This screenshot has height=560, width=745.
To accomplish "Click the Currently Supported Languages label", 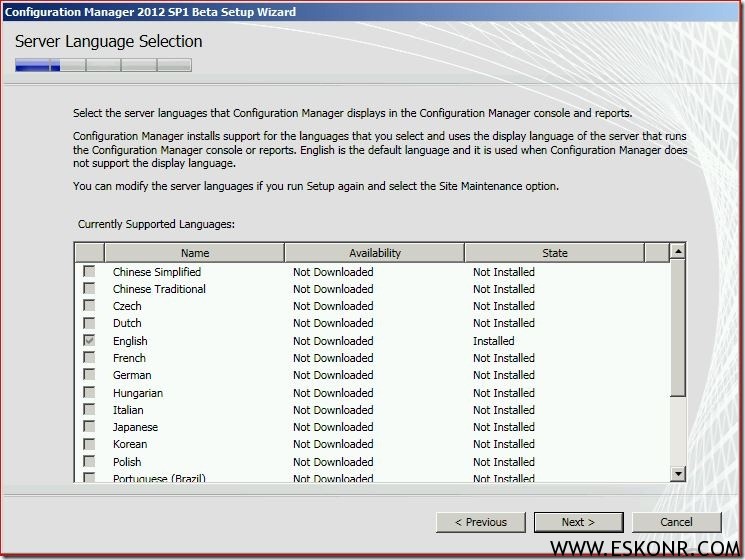I will click(x=156, y=224).
